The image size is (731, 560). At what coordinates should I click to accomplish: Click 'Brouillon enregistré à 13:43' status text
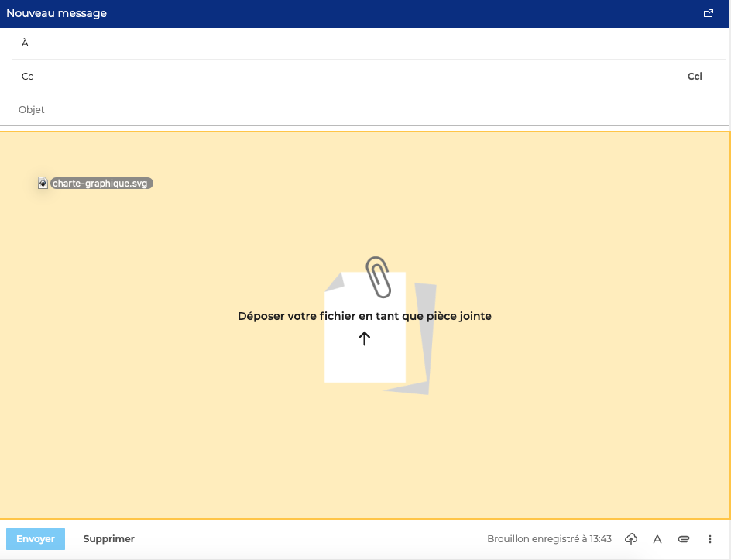point(549,539)
